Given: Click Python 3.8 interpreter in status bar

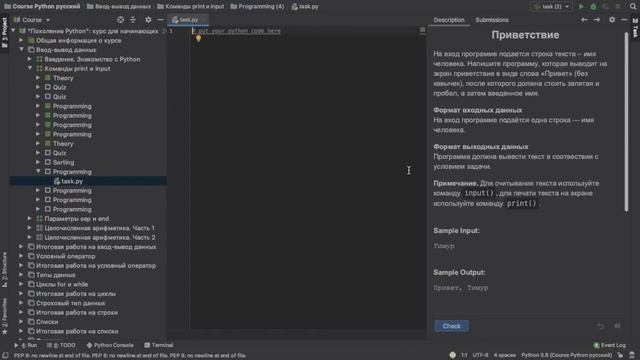Looking at the screenshot, I should 567,356.
